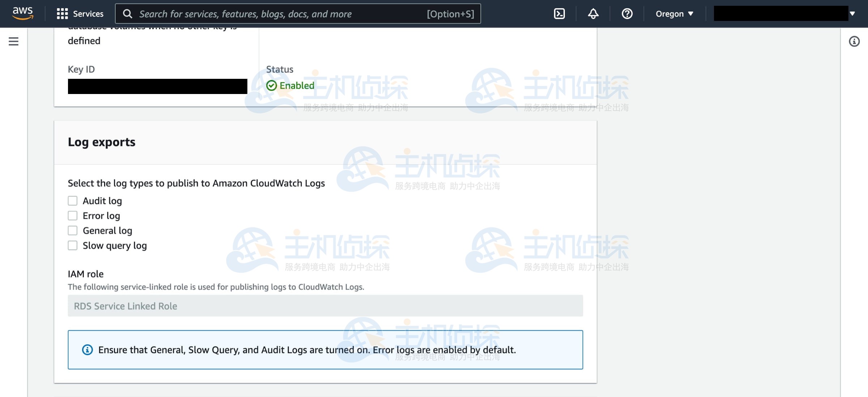Expand the account menu dropdown arrow
Image resolution: width=868 pixels, height=397 pixels.
[x=852, y=14]
